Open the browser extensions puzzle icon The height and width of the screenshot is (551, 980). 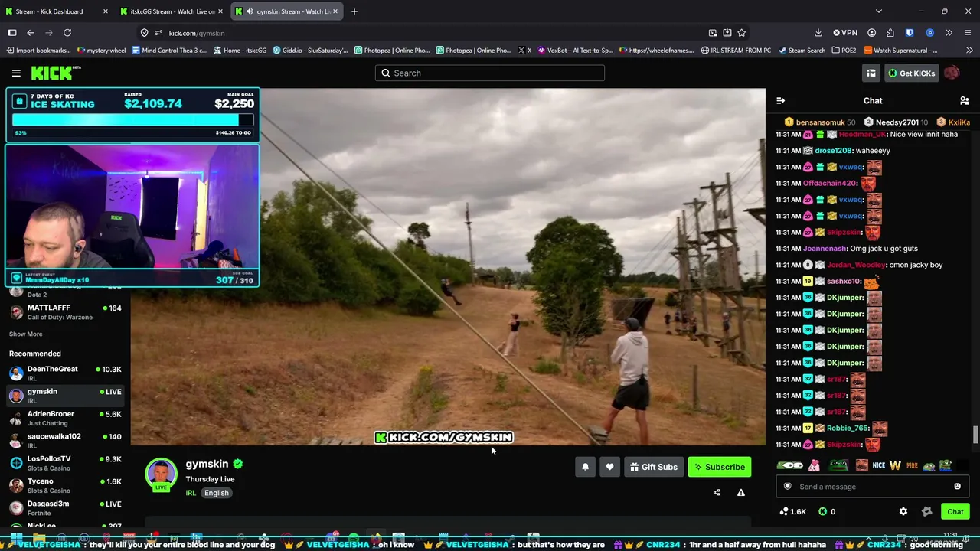tap(890, 33)
